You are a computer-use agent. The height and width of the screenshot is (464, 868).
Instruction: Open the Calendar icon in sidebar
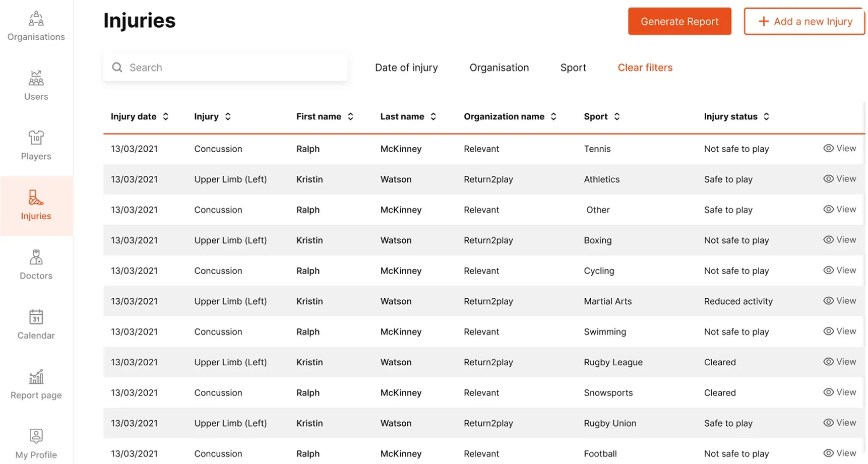[36, 317]
